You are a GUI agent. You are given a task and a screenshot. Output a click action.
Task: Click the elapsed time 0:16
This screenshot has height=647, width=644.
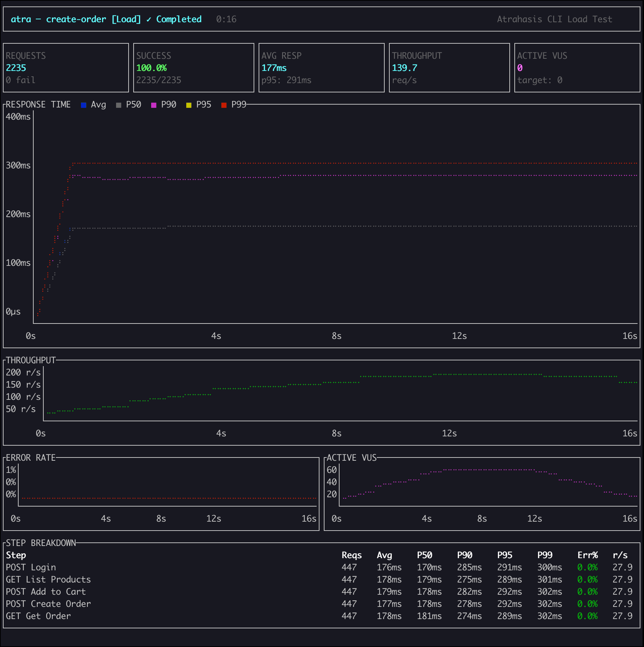point(226,19)
